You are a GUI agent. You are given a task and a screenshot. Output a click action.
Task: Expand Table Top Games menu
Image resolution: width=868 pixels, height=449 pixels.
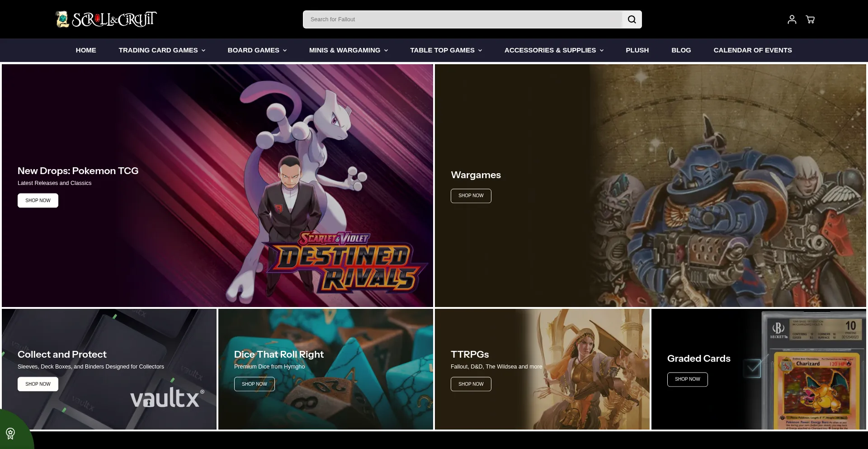[x=446, y=50]
